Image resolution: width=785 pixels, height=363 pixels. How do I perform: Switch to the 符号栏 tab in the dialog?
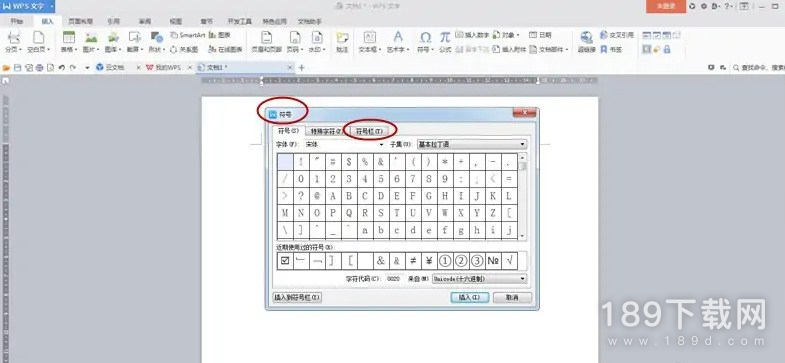369,131
